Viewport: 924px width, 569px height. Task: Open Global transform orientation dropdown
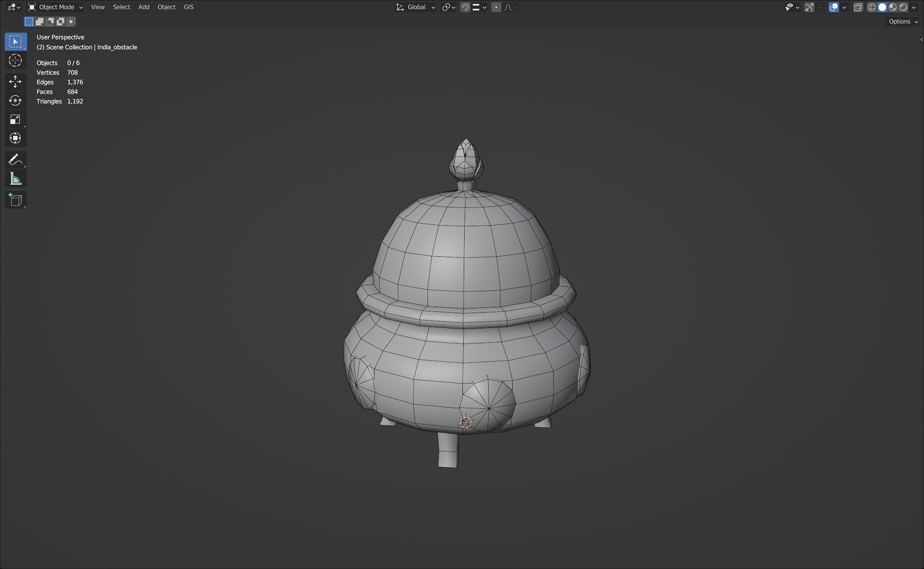coord(416,7)
